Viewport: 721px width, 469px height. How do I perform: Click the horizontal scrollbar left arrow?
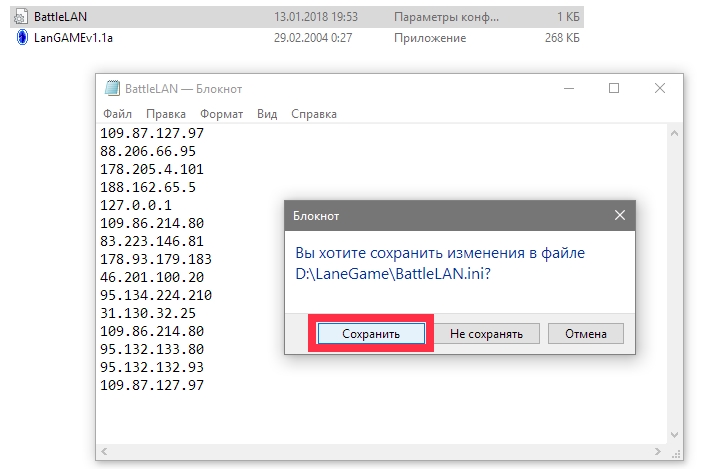click(104, 452)
